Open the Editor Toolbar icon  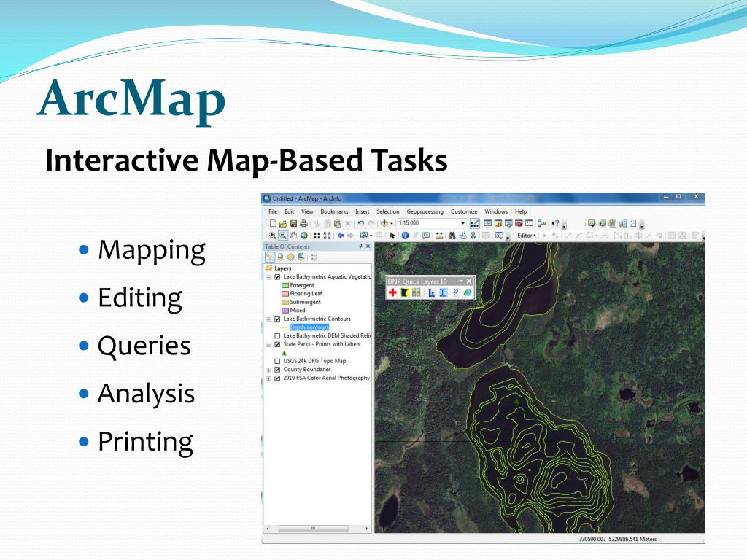click(474, 223)
